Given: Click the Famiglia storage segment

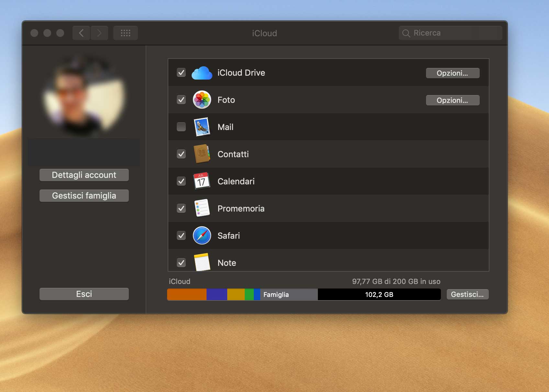Looking at the screenshot, I should 289,295.
